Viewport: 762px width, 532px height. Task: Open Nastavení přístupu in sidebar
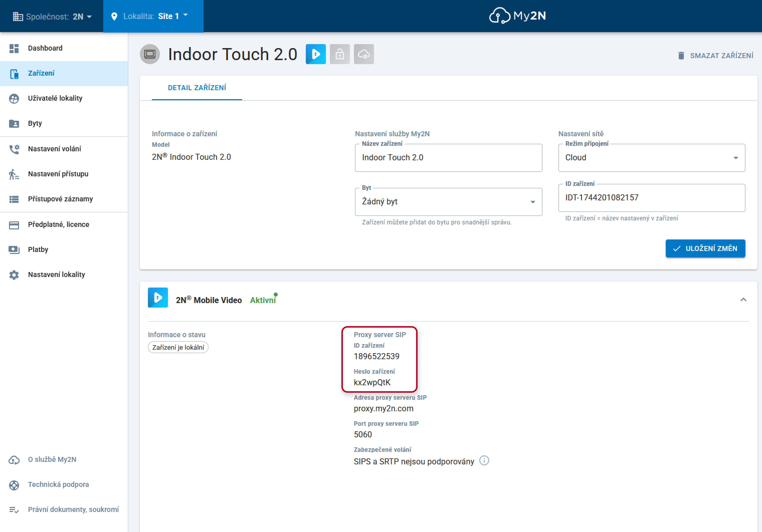pos(64,174)
